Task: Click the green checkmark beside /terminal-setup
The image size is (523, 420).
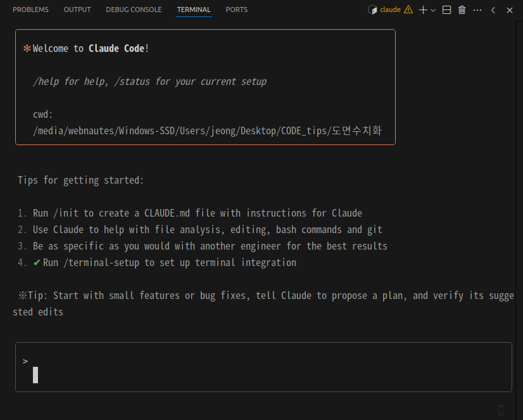Action: point(37,262)
